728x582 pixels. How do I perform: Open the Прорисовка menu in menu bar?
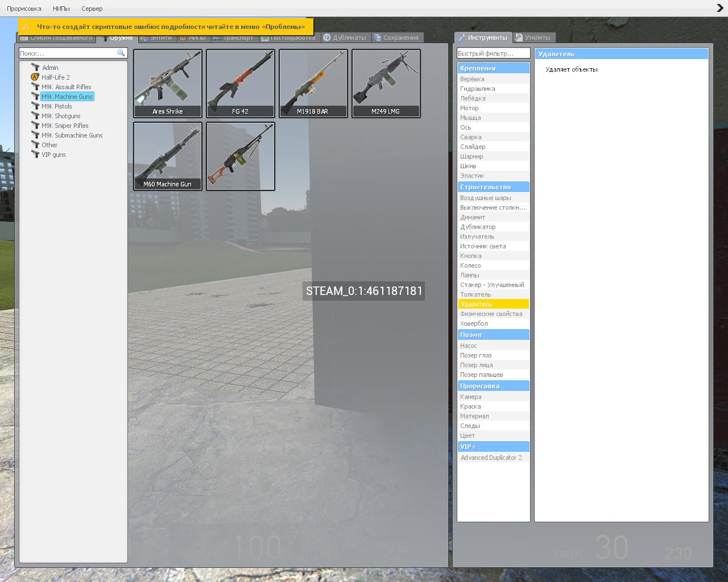[24, 9]
